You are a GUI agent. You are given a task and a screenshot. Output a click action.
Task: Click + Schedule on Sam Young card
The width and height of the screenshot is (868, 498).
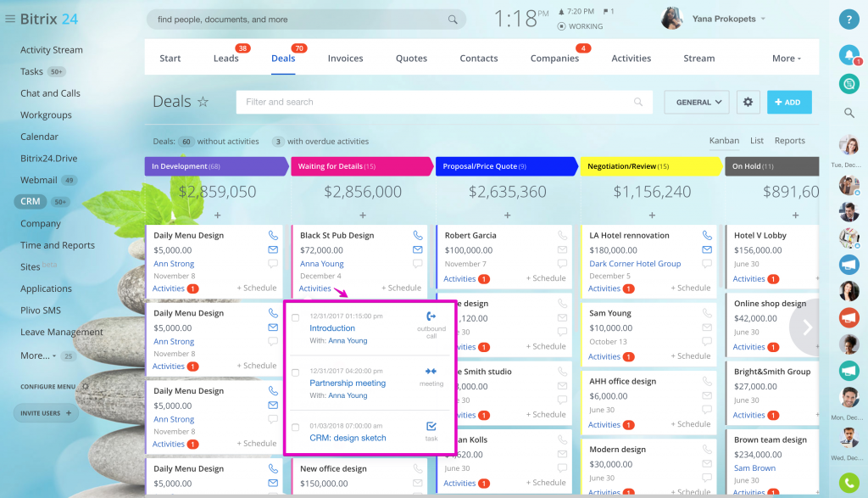click(x=690, y=356)
